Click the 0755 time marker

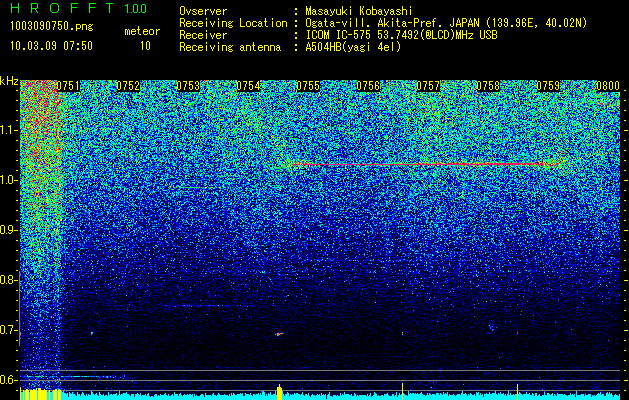308,86
